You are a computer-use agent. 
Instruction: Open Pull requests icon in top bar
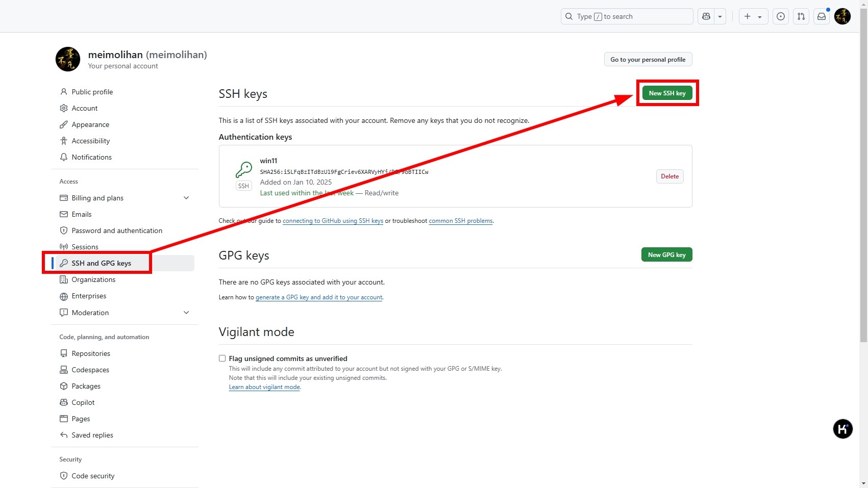click(801, 16)
